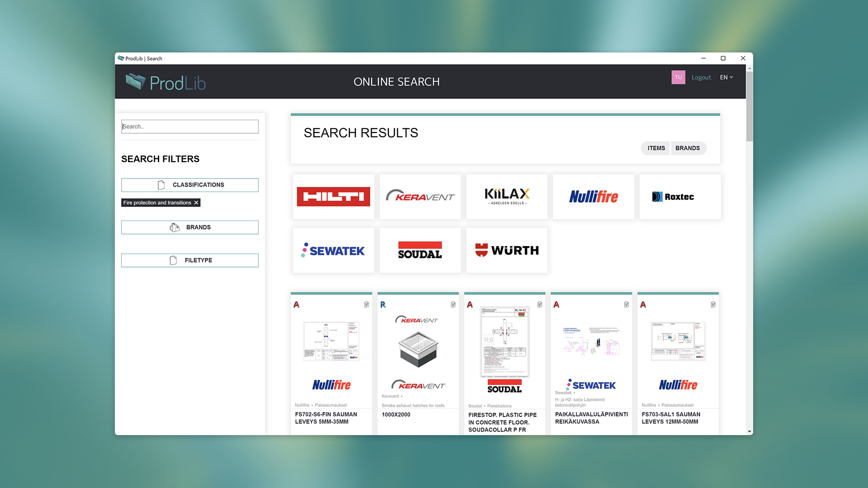Image resolution: width=868 pixels, height=488 pixels.
Task: Open the EN language dropdown
Action: click(x=726, y=77)
